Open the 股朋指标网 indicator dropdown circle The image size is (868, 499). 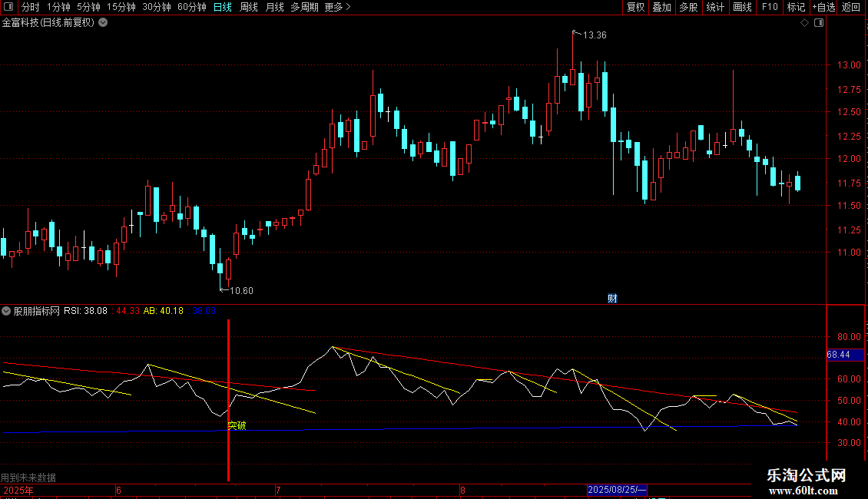coord(6,311)
